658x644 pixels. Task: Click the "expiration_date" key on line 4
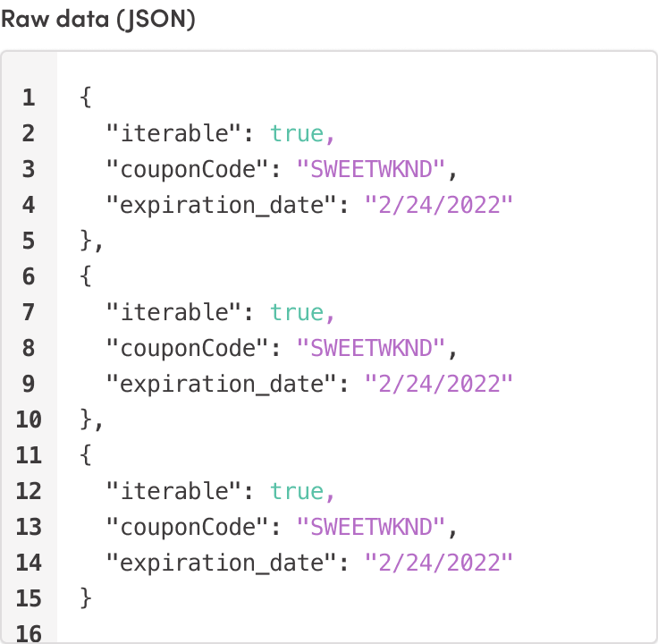pos(227,205)
